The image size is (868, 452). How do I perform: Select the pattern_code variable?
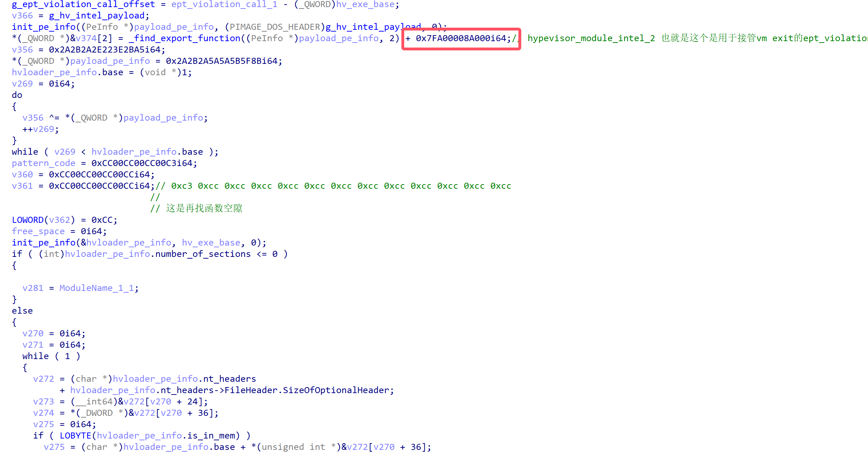(x=44, y=163)
